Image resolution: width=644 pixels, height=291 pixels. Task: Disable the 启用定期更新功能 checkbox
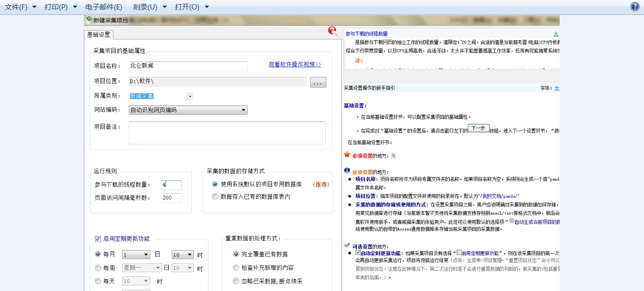(98, 239)
